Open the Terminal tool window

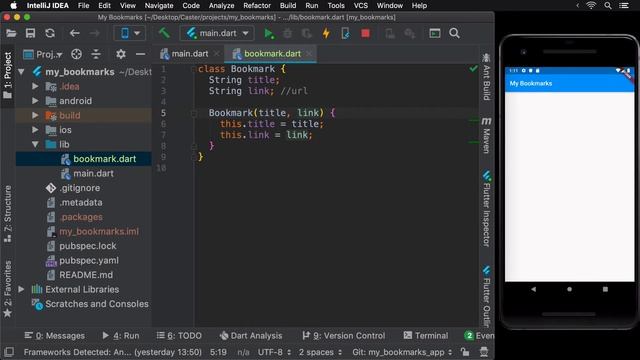coord(426,336)
